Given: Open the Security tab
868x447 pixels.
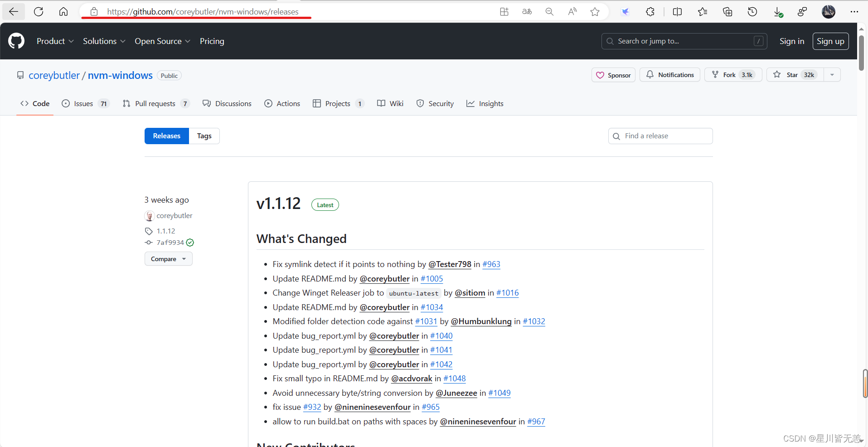Looking at the screenshot, I should tap(435, 103).
